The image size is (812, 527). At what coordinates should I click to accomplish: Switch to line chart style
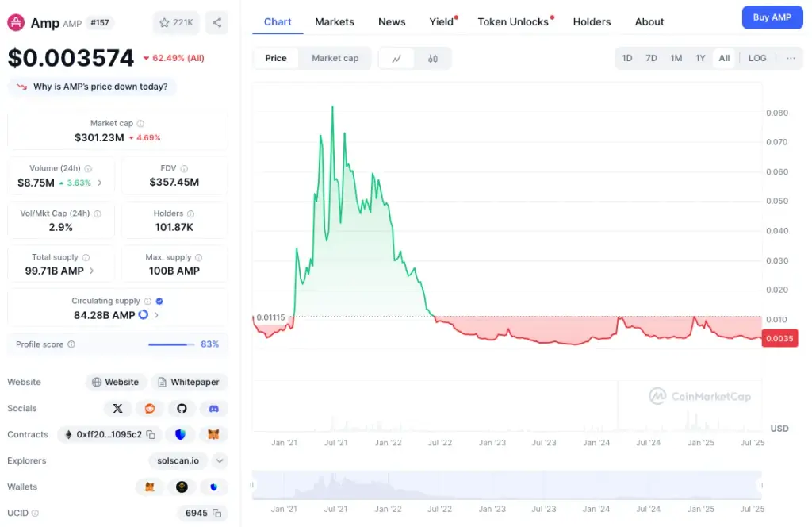click(396, 59)
